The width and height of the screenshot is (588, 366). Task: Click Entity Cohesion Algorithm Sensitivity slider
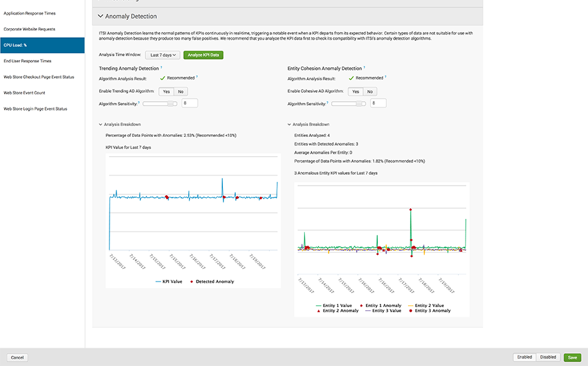(348, 104)
